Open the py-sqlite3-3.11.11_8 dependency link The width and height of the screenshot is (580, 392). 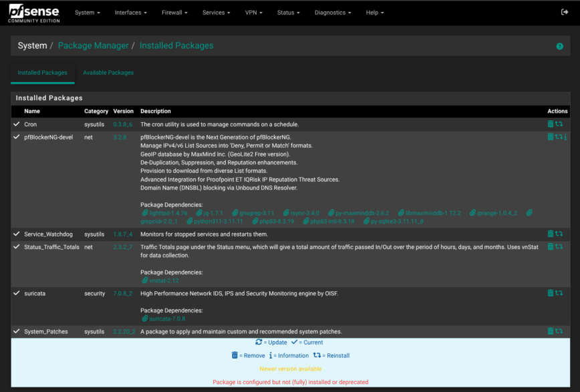[394, 221]
